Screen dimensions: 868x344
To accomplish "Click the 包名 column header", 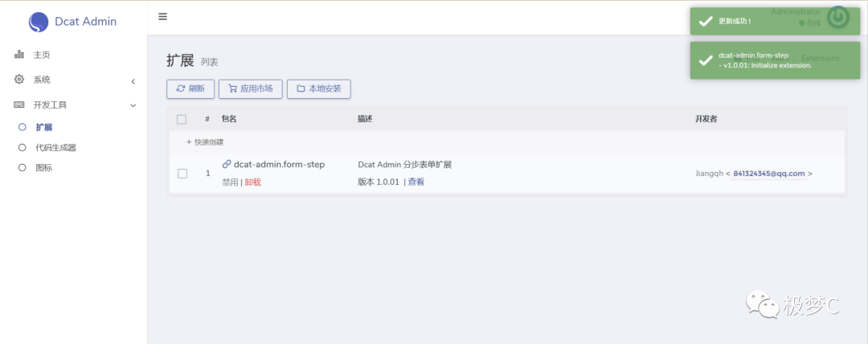I will pos(229,118).
